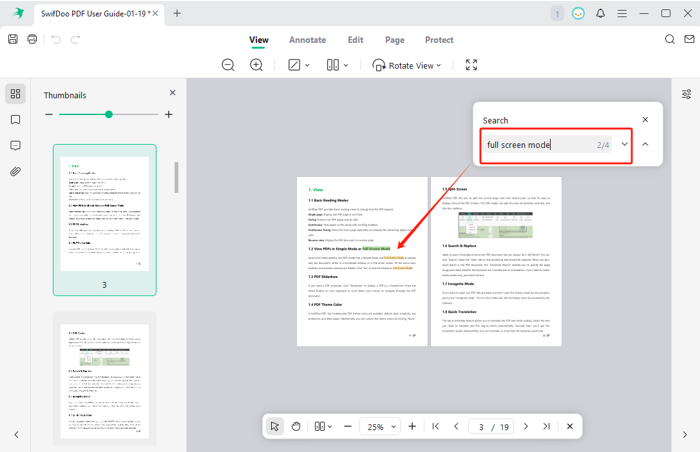Click the right document page in viewer
Viewport: 700px width, 452px height.
pyautogui.click(x=496, y=262)
